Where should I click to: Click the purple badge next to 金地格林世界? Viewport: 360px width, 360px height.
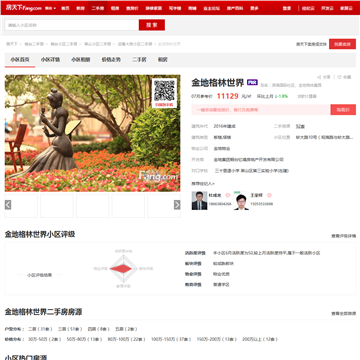252,82
